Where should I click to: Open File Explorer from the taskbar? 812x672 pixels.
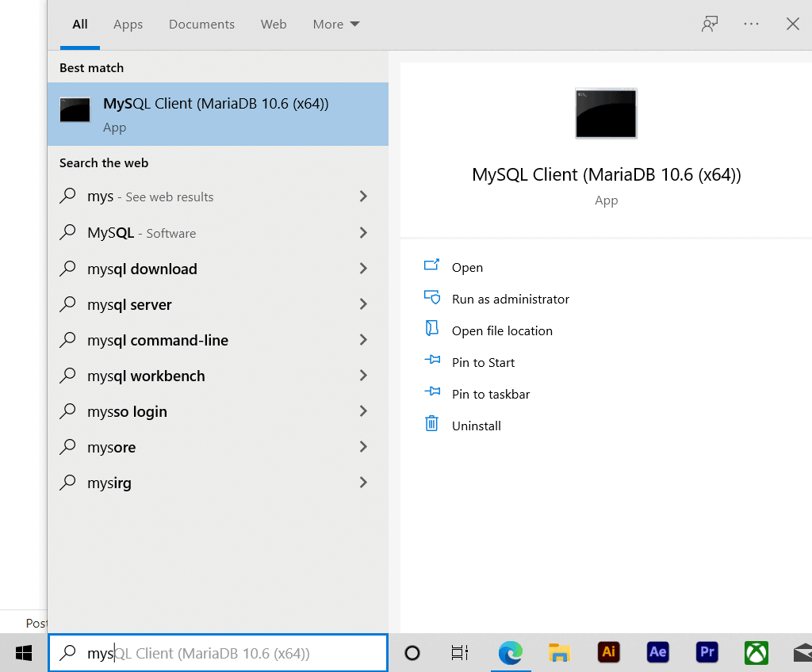[x=559, y=653]
